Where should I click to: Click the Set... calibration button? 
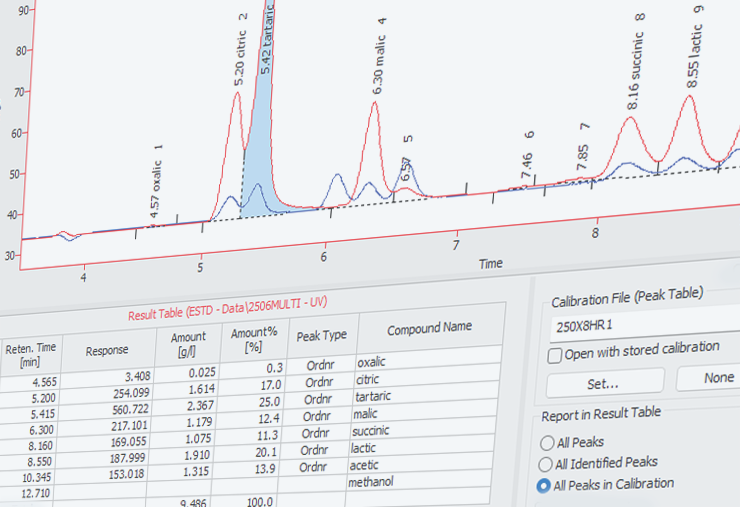click(x=605, y=383)
